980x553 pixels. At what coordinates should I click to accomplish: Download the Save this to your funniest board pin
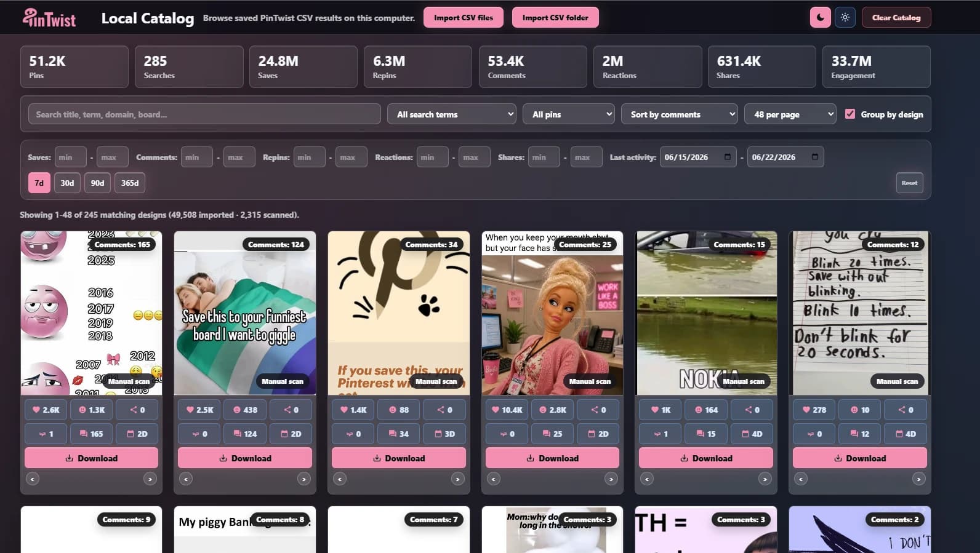click(245, 458)
